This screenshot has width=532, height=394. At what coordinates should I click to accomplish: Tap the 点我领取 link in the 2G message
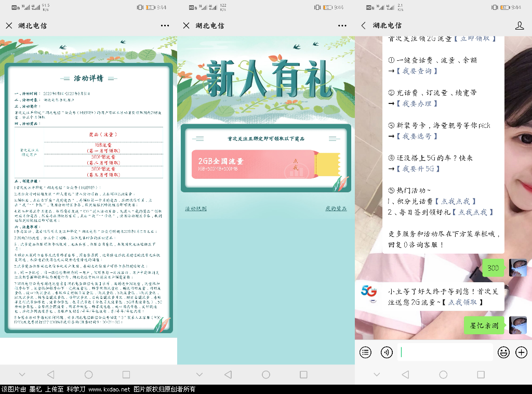tap(462, 302)
